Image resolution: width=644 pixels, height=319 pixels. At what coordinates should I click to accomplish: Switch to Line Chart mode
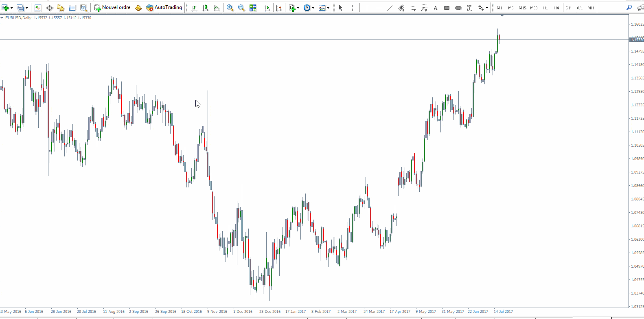click(217, 8)
